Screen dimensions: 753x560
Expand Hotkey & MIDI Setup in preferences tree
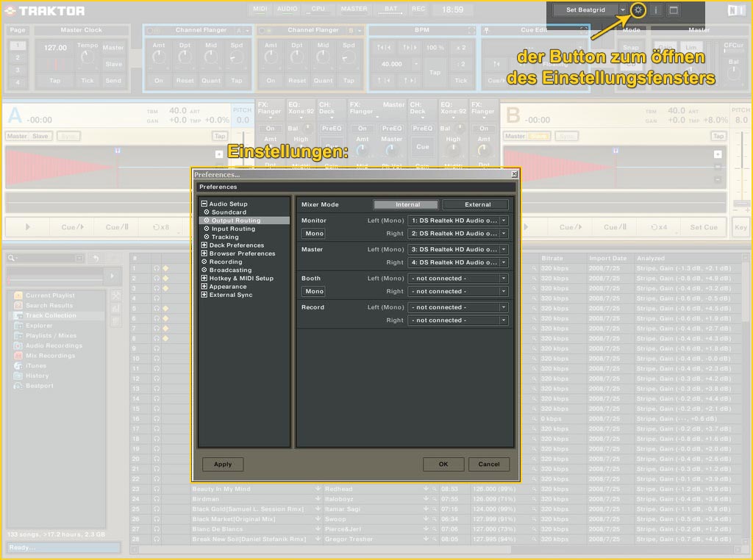(204, 279)
